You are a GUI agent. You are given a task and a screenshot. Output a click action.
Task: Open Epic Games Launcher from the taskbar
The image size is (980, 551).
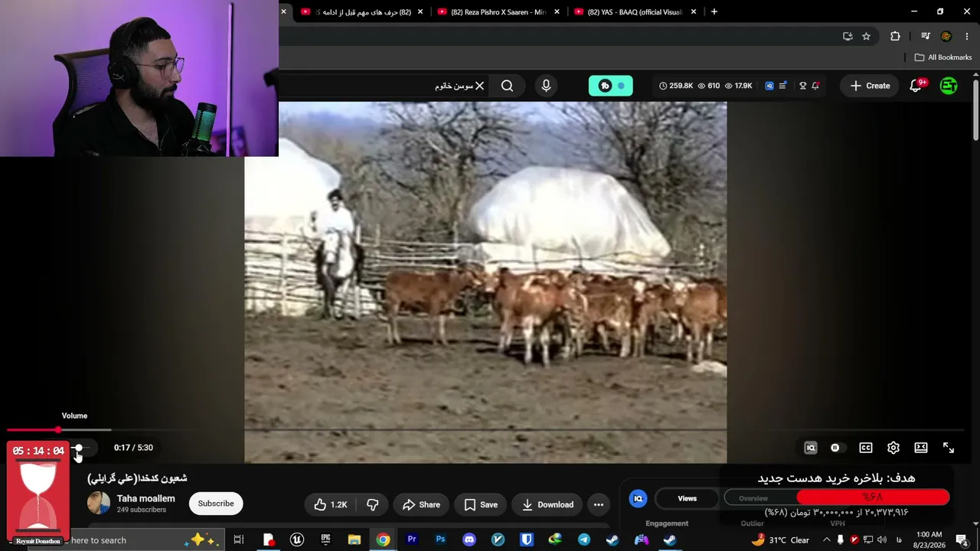[325, 540]
